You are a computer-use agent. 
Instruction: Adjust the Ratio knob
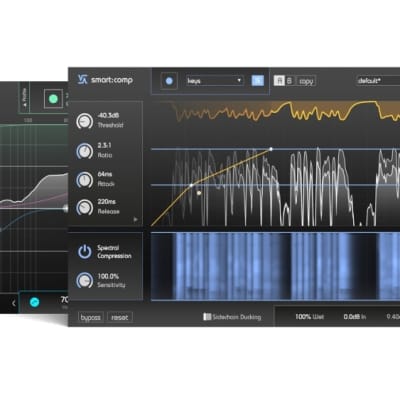click(x=85, y=151)
